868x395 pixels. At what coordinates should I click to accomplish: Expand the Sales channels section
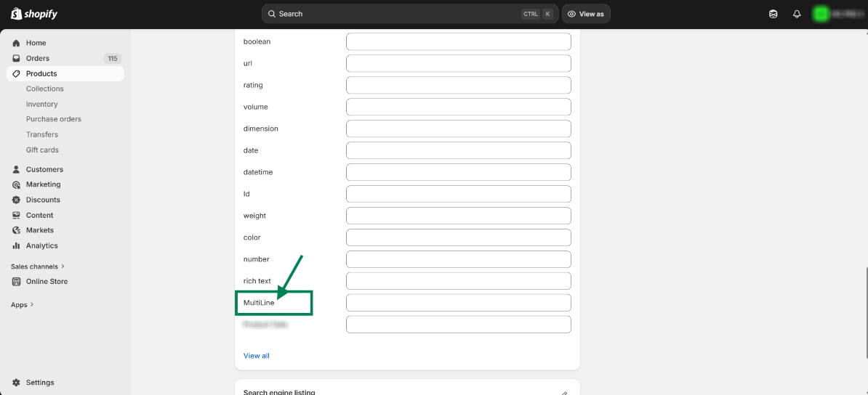tap(38, 266)
